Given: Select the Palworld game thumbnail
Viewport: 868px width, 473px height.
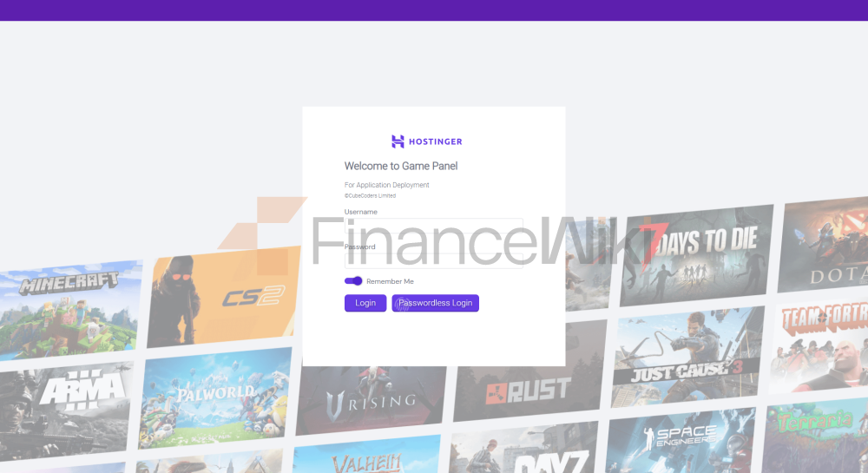Looking at the screenshot, I should click(x=214, y=397).
